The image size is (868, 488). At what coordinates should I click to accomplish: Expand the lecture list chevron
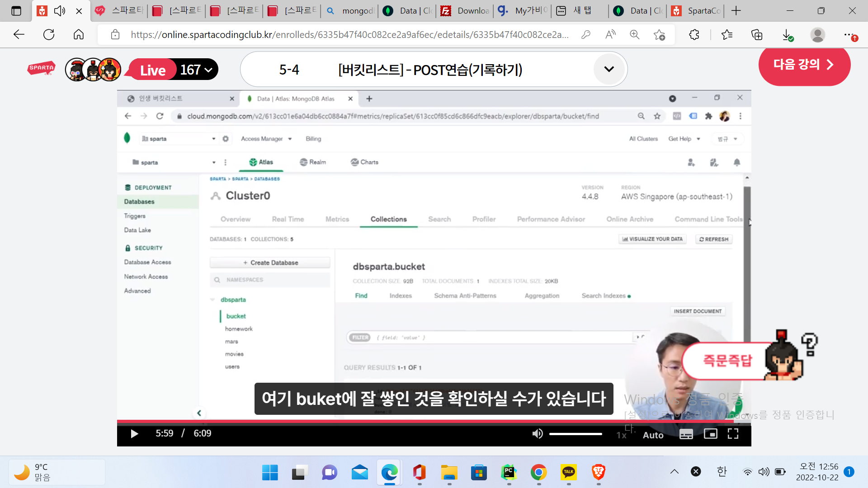point(609,69)
